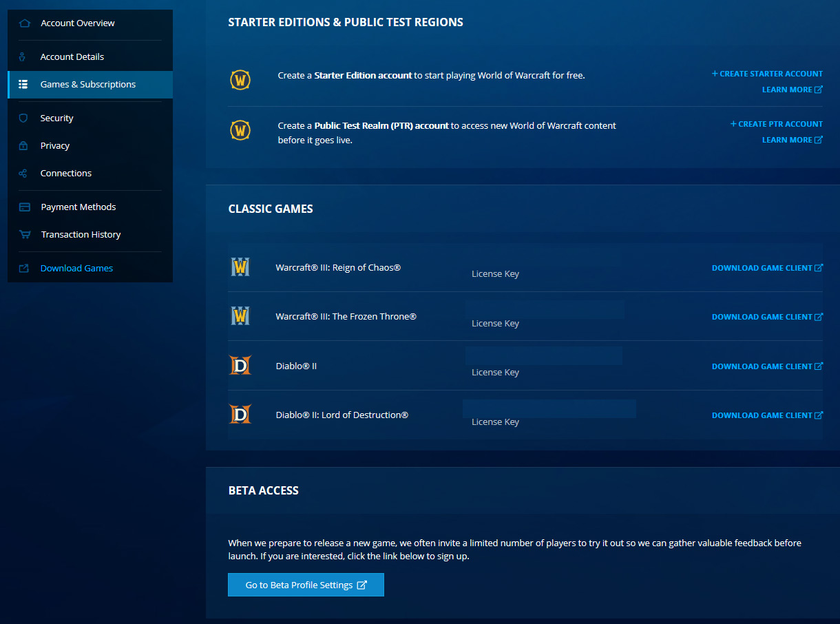Screen dimensions: 840x624
Task: Click the external icon in Beta Profile Settings button
Action: tap(362, 585)
